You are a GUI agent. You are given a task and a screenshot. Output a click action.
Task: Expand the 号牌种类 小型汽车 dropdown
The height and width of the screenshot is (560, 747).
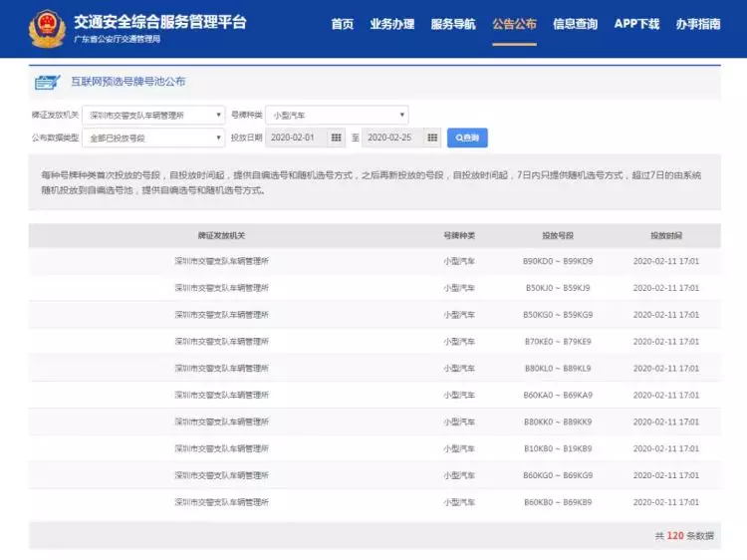pos(337,115)
